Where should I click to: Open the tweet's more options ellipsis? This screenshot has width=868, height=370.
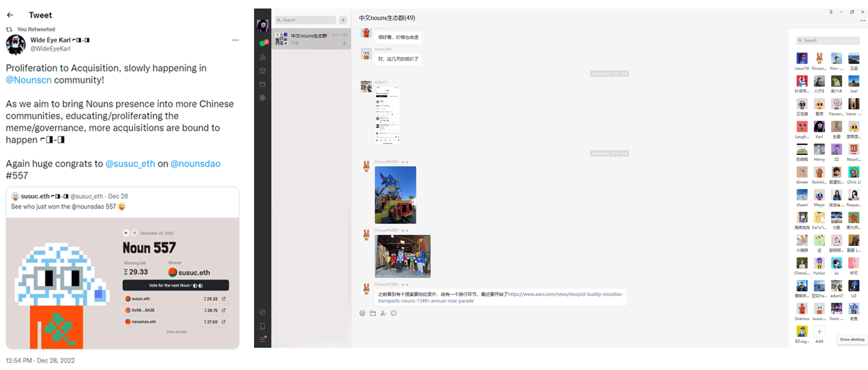(235, 40)
